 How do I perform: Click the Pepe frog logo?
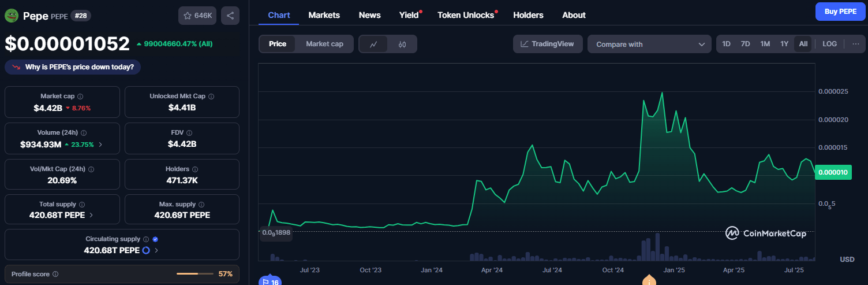click(12, 16)
